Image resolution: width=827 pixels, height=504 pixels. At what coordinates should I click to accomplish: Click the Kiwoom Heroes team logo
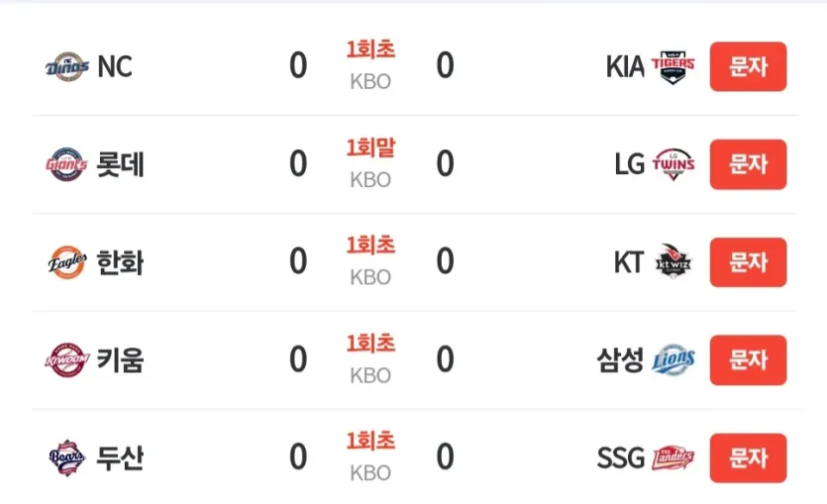click(67, 360)
